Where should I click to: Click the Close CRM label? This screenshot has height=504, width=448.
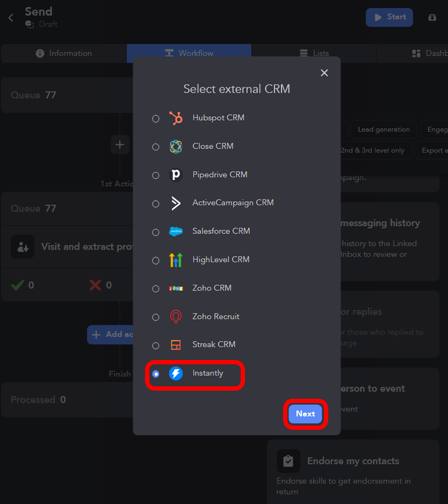(x=213, y=146)
